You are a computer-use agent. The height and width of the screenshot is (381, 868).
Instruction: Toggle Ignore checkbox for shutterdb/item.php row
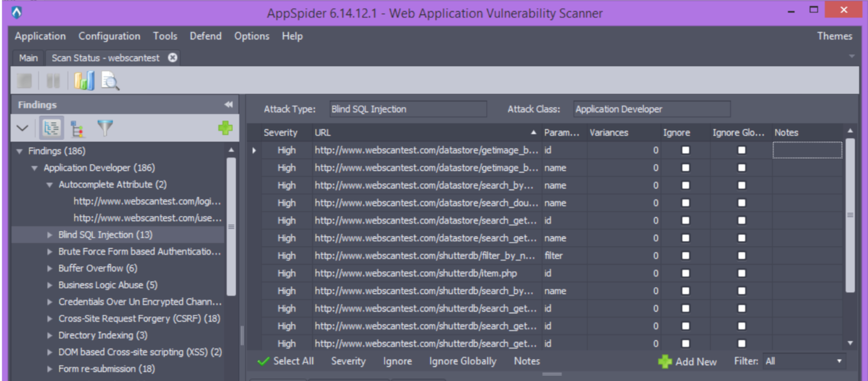(686, 273)
